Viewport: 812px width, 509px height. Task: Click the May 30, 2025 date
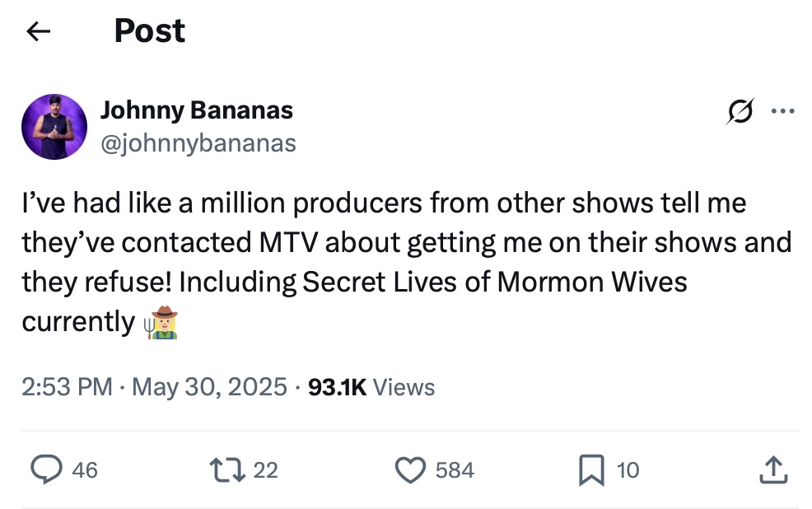tap(210, 386)
